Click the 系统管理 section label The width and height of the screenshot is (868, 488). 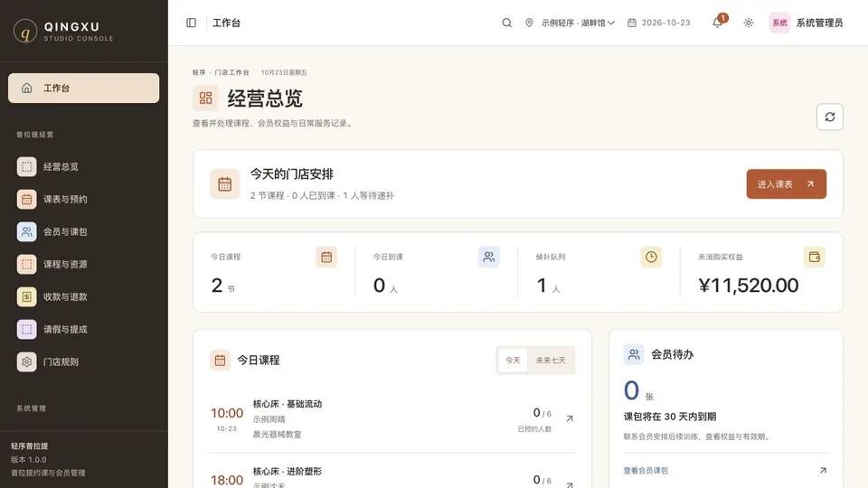click(31, 408)
